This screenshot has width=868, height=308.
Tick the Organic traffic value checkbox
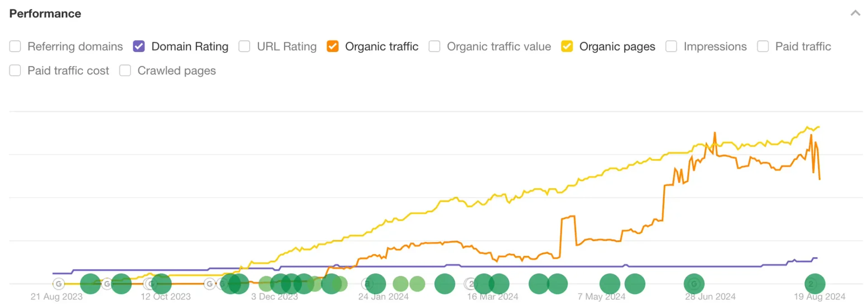pos(434,47)
